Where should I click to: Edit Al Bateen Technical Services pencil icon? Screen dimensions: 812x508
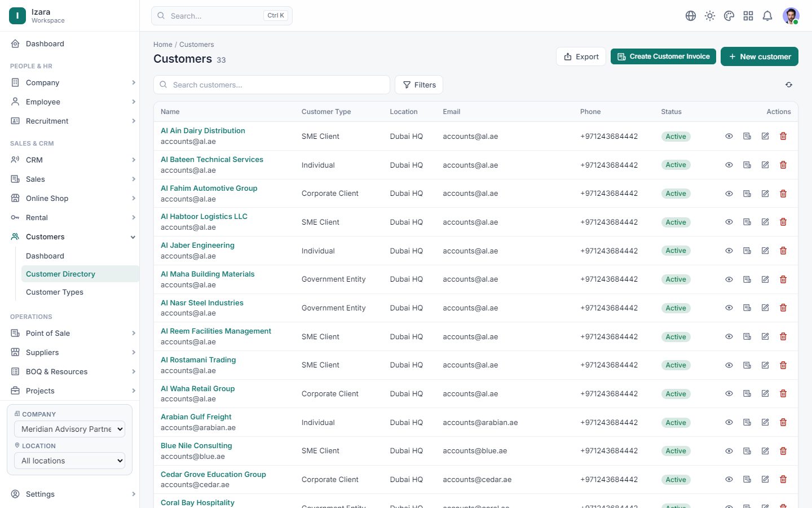click(x=765, y=165)
